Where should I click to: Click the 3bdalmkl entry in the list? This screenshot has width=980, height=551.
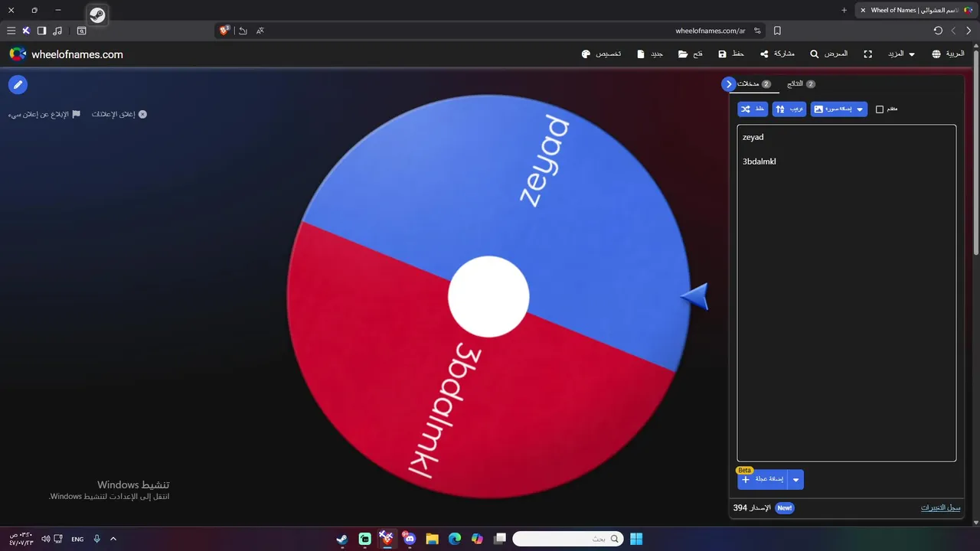(759, 161)
